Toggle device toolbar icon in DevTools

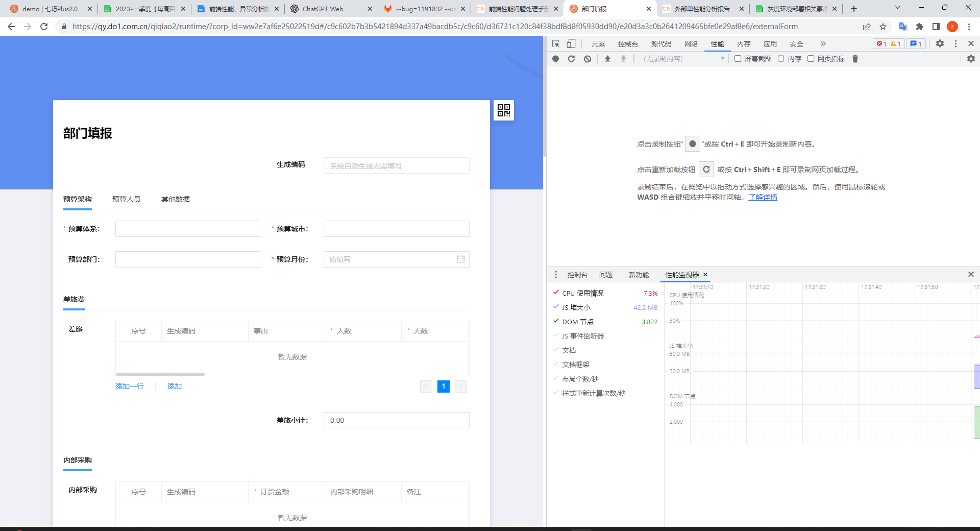tap(571, 44)
